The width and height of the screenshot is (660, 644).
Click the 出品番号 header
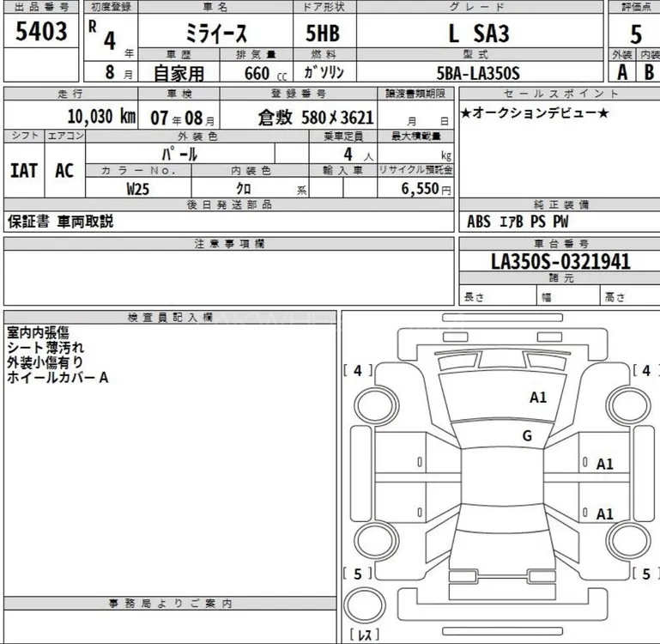(41, 7)
